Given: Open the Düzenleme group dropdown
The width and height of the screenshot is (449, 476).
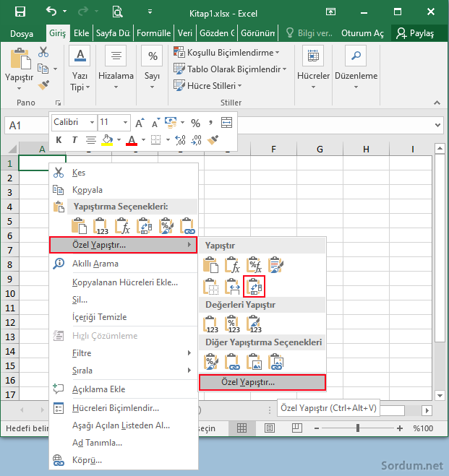Looking at the screenshot, I should 356,87.
